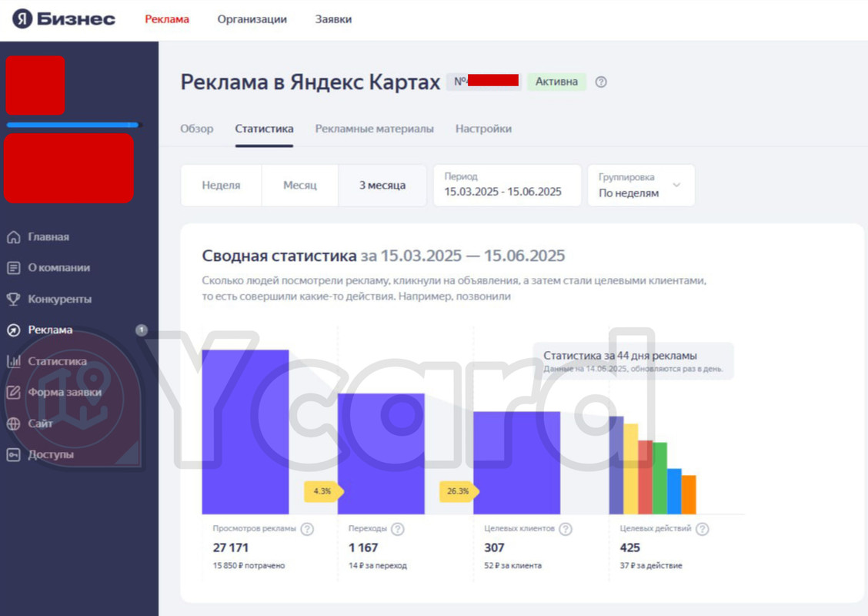Open Главная in the sidebar
The image size is (868, 616).
tap(48, 237)
